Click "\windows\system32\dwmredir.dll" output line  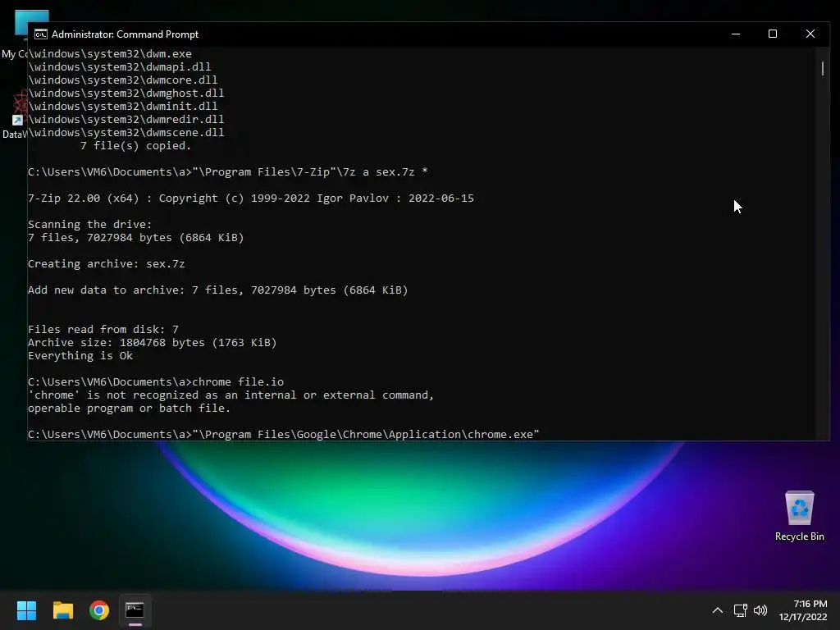(126, 120)
